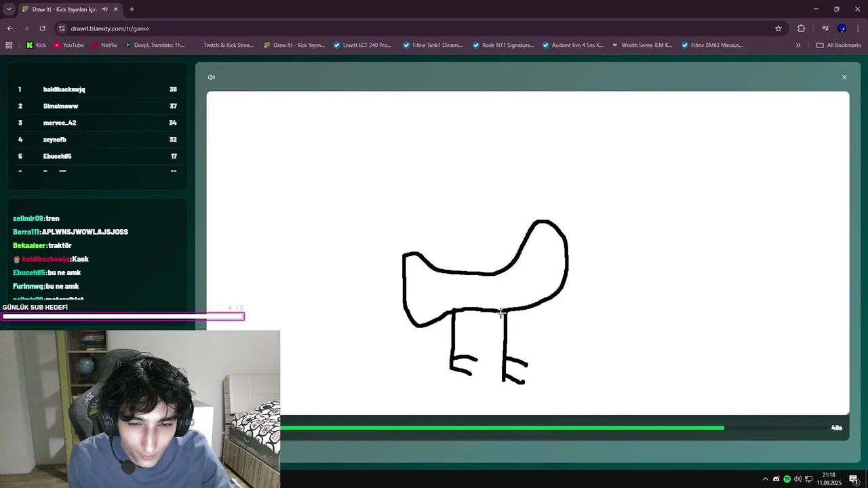
Task: Reload the current page
Action: tap(42, 28)
